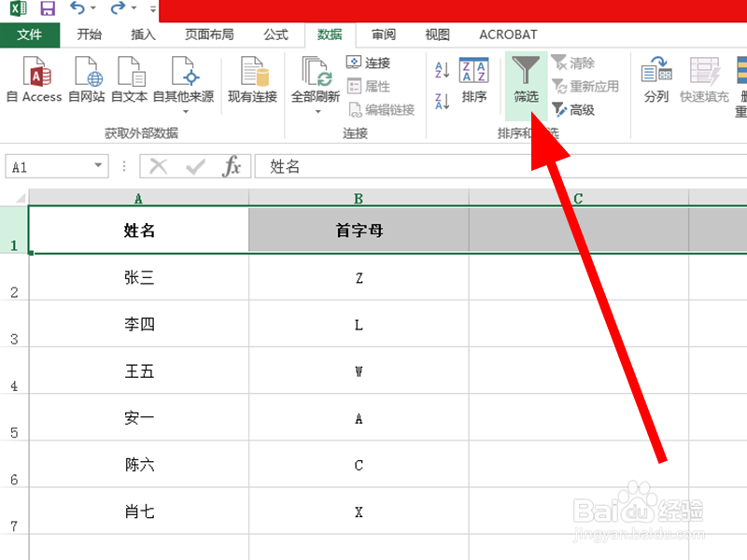Sort ascending with the AZ icon
This screenshot has width=747, height=560.
pos(440,70)
